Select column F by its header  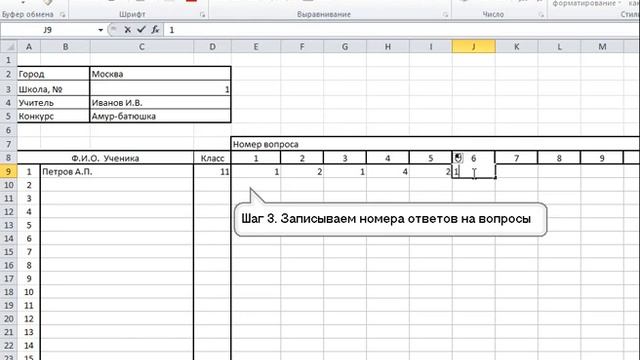(302, 47)
